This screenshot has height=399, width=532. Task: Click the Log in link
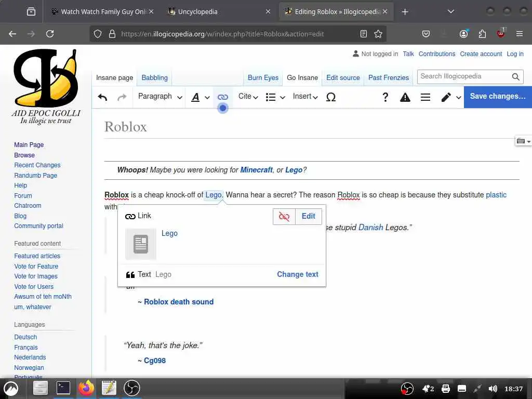click(x=515, y=54)
